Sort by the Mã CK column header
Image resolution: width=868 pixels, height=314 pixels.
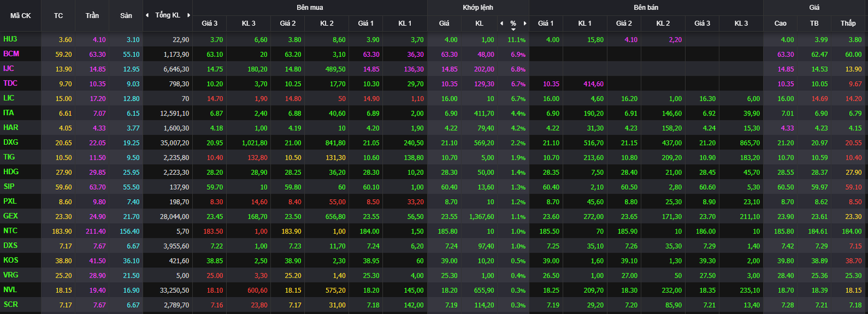(x=21, y=15)
